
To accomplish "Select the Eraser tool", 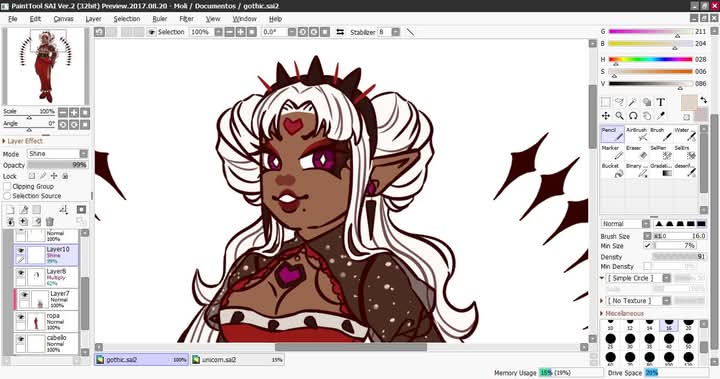I will 636,152.
